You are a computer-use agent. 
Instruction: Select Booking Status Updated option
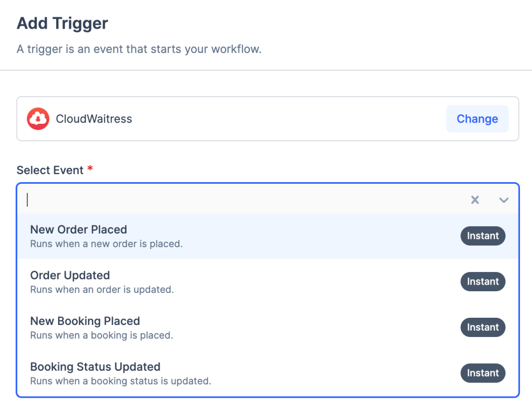click(95, 367)
